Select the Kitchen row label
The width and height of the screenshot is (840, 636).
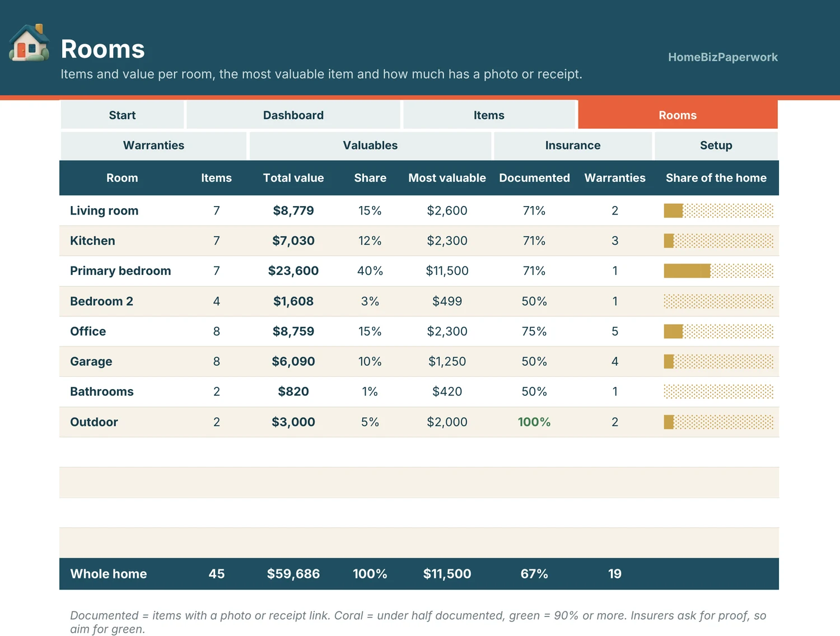pos(92,241)
